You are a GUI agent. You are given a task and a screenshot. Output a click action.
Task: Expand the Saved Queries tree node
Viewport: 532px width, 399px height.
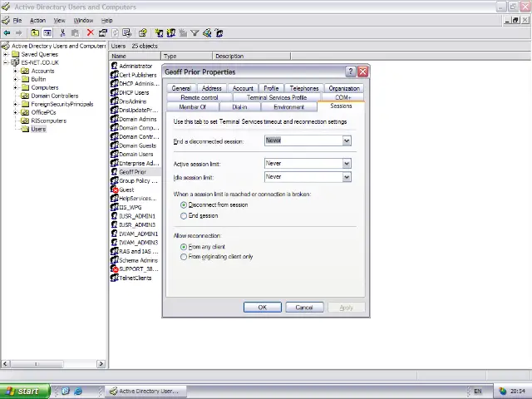(6, 54)
